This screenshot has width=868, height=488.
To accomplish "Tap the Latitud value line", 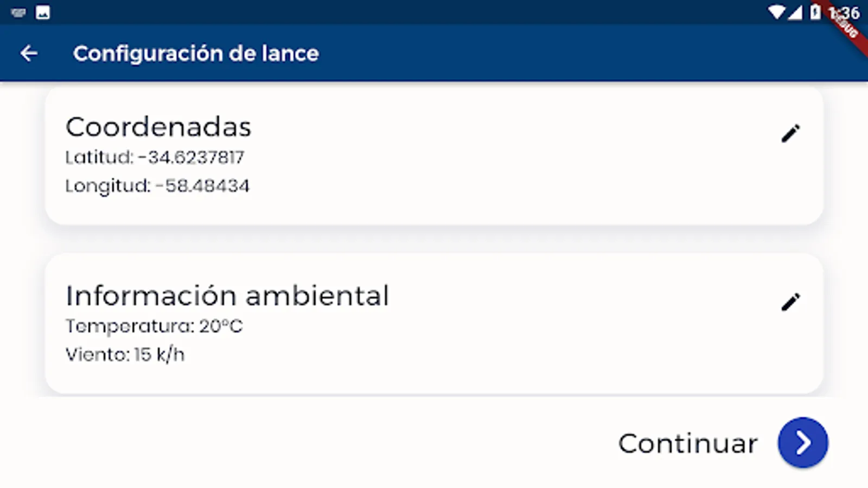I will (x=155, y=157).
